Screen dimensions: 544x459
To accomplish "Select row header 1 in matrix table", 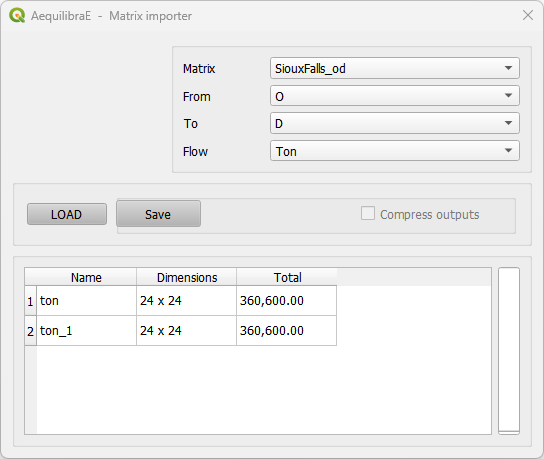I will pyautogui.click(x=31, y=301).
